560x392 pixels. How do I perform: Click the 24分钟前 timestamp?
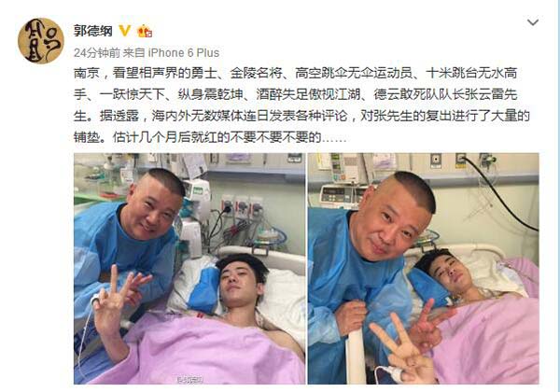pyautogui.click(x=97, y=53)
